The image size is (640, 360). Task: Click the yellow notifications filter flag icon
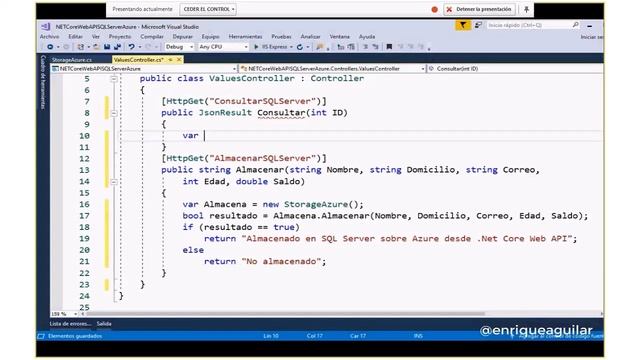tap(462, 26)
